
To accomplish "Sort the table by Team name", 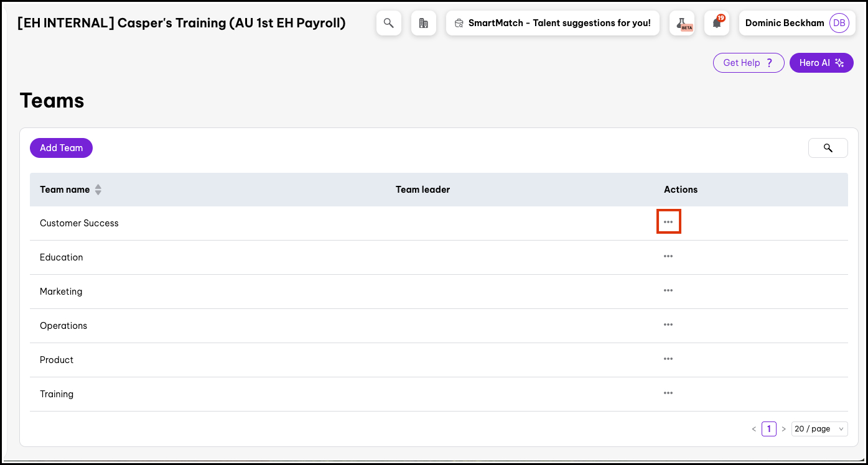I will tap(98, 190).
